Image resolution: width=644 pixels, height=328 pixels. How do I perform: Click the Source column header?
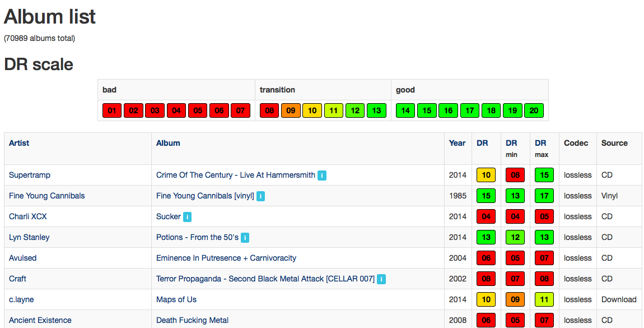coord(614,143)
